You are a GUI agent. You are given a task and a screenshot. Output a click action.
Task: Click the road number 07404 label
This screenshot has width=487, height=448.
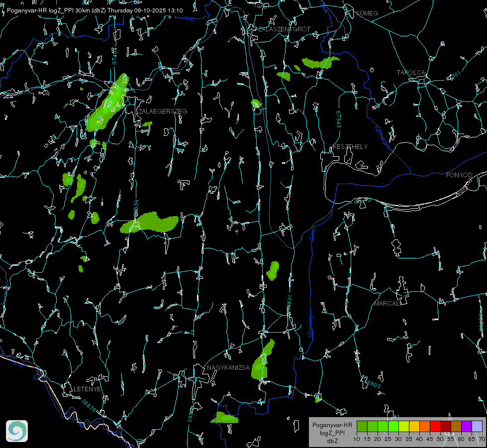[x=114, y=56]
